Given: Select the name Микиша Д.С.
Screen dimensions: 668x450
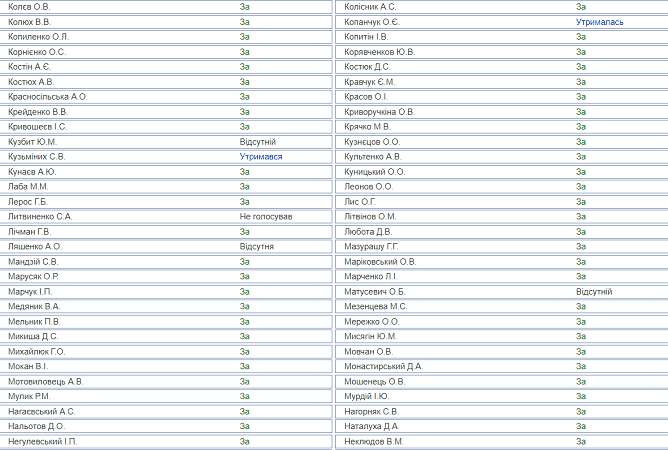Looking at the screenshot, I should pyautogui.click(x=33, y=337).
